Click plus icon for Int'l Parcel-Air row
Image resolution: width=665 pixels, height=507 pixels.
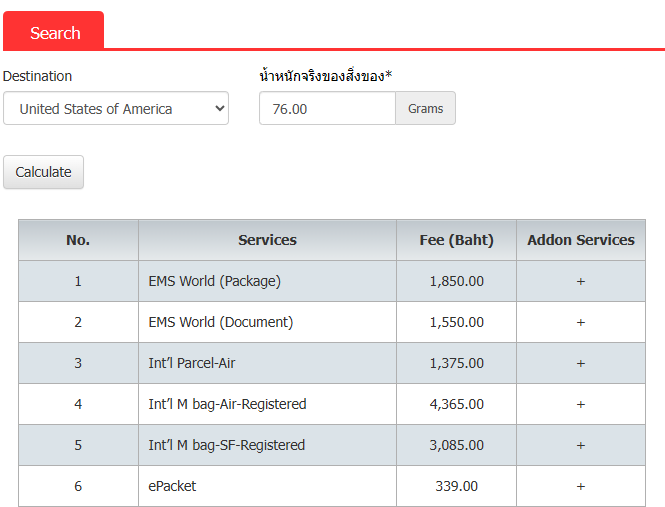(580, 363)
